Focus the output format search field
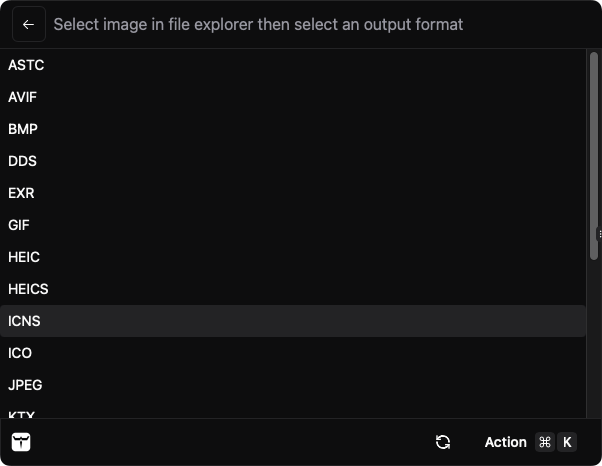 coord(300,24)
